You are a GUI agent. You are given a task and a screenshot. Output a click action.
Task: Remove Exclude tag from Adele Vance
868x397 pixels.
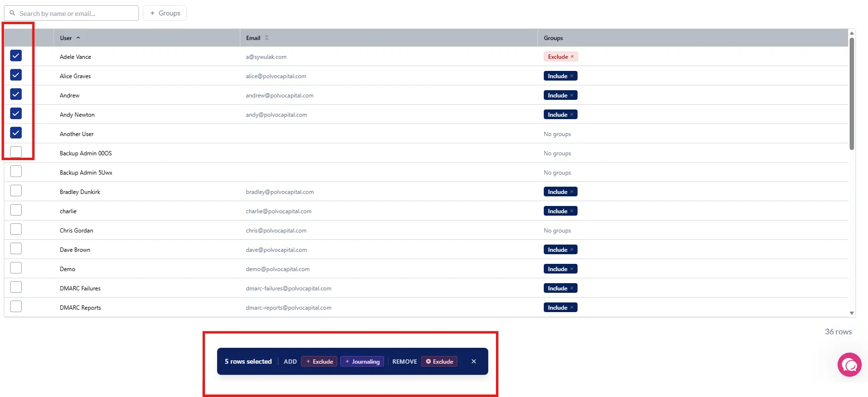click(572, 57)
